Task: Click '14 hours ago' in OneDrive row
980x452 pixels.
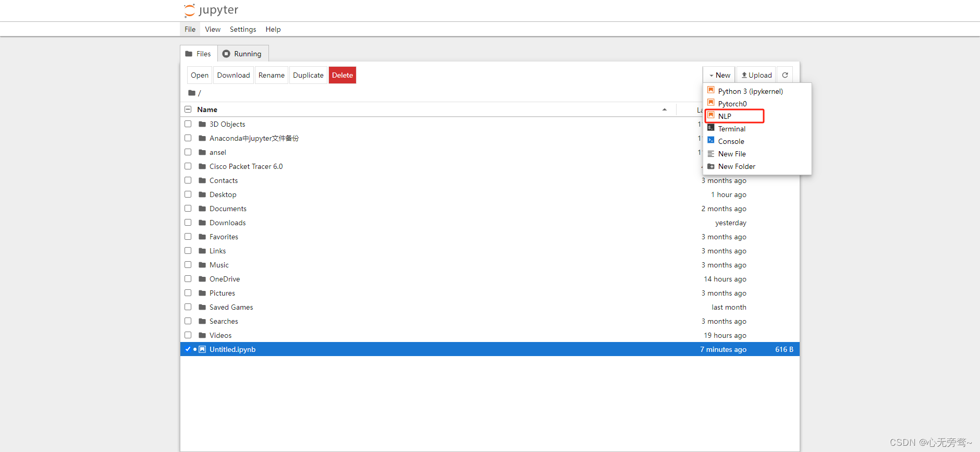Action: pos(725,279)
